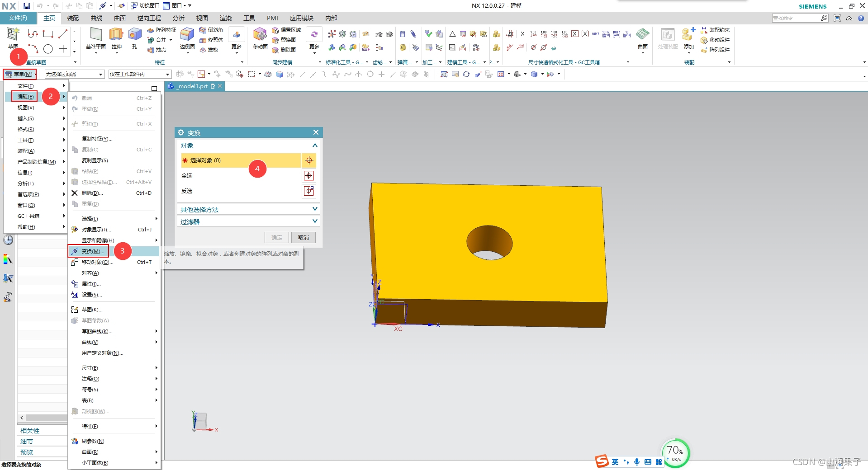The height and width of the screenshot is (470, 868).
Task: Click the 查找命令 search field
Action: pyautogui.click(x=797, y=18)
